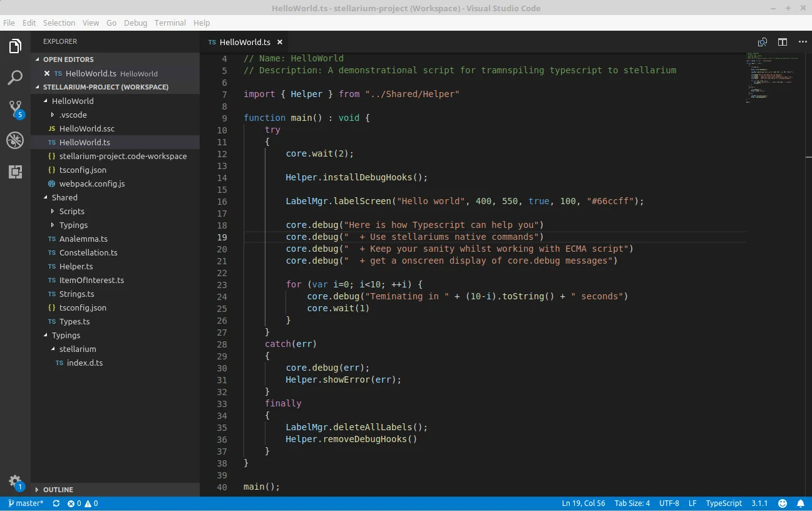
Task: Open Types.ts file
Action: click(x=115, y=321)
